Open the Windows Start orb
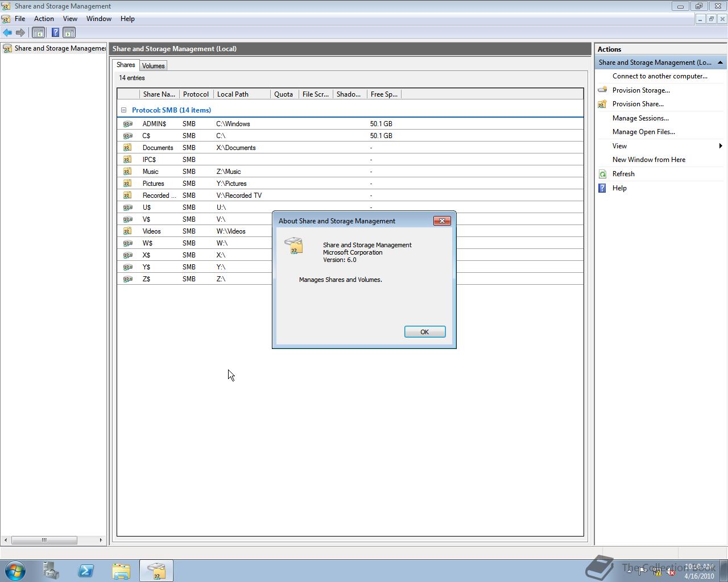 point(15,571)
